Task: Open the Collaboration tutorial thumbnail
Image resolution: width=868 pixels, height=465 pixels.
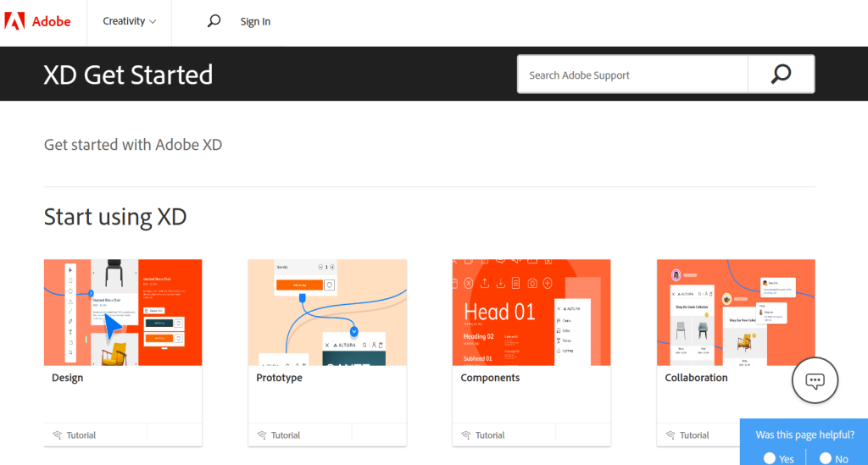Action: (736, 313)
